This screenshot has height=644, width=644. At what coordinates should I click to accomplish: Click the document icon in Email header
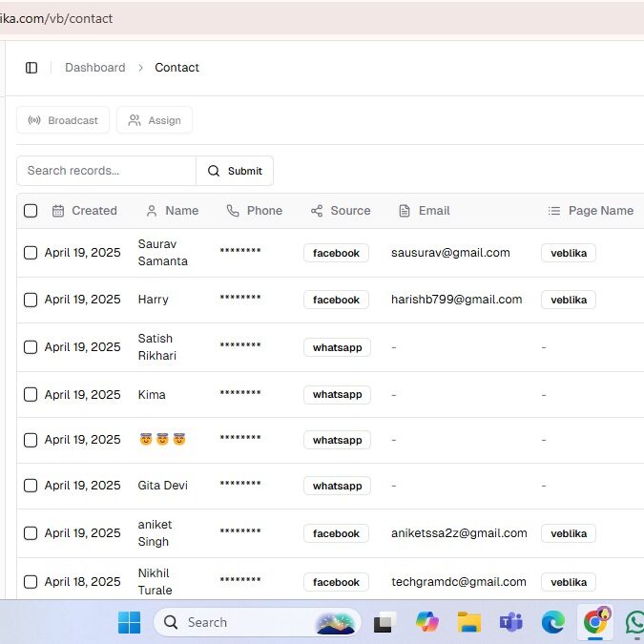click(405, 211)
